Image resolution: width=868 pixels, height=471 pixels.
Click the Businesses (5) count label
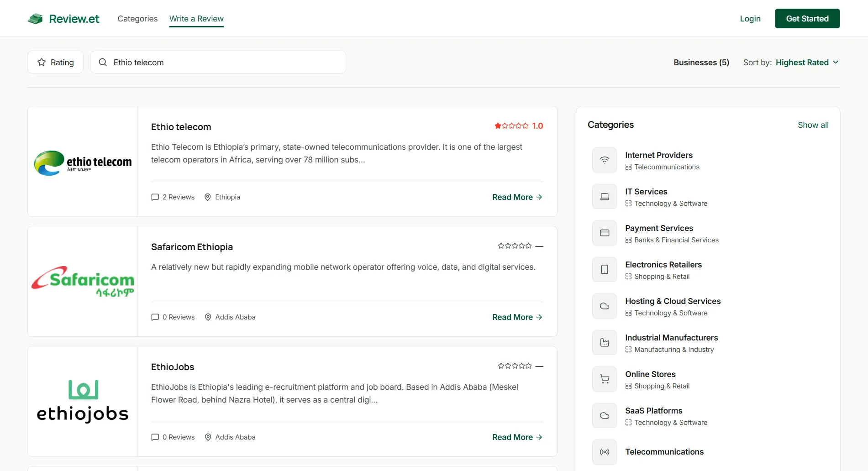tap(701, 63)
